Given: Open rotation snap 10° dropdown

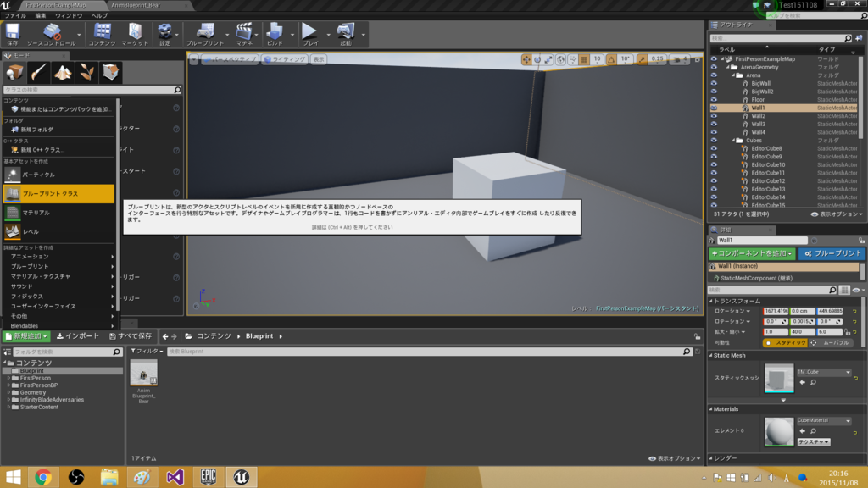Looking at the screenshot, I should (625, 59).
